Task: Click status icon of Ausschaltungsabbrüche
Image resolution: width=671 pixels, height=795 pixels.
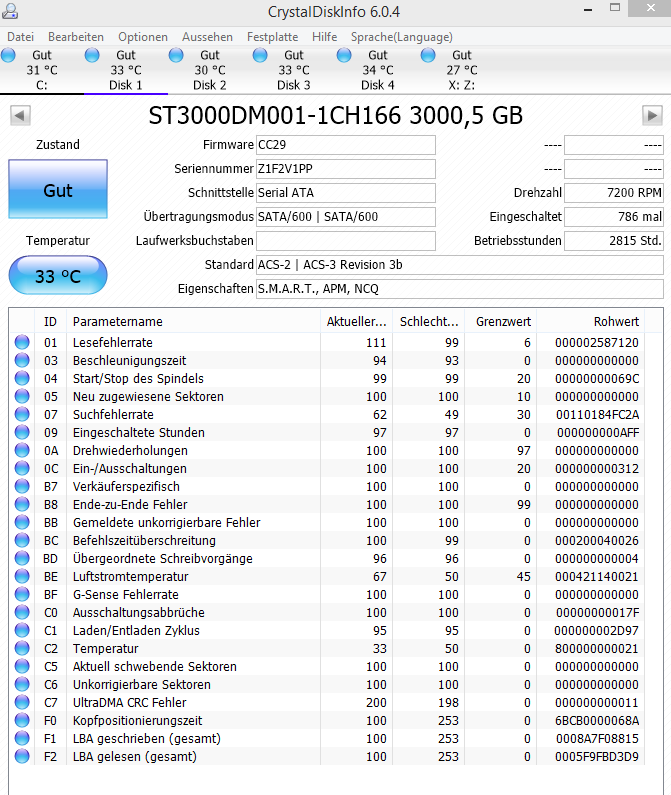Action: 22,612
